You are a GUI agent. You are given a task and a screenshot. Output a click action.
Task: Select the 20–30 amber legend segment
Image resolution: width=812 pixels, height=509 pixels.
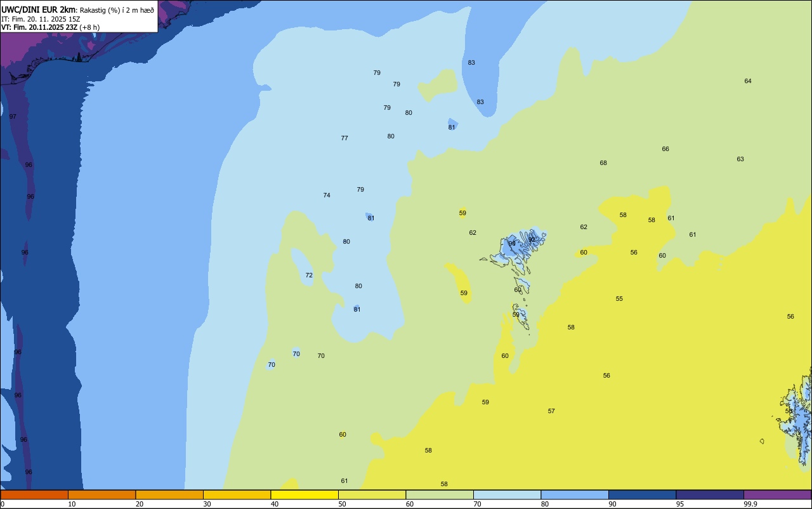tap(169, 494)
